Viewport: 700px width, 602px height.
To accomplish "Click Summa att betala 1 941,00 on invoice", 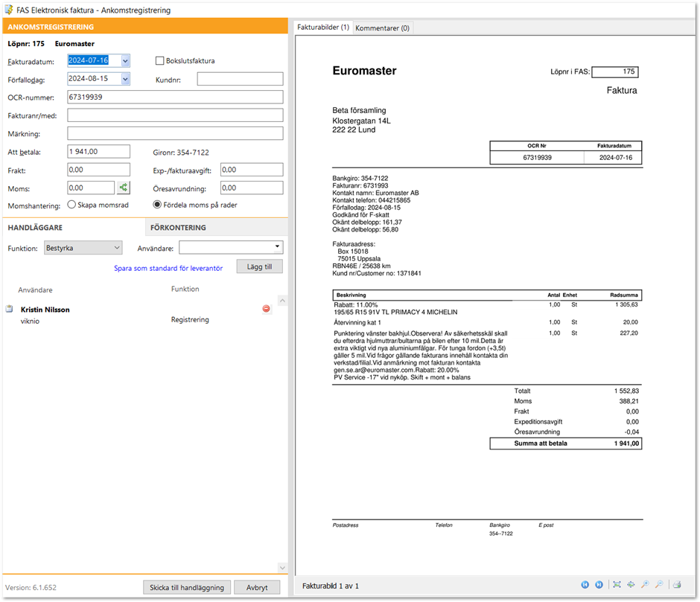I will pos(566,444).
